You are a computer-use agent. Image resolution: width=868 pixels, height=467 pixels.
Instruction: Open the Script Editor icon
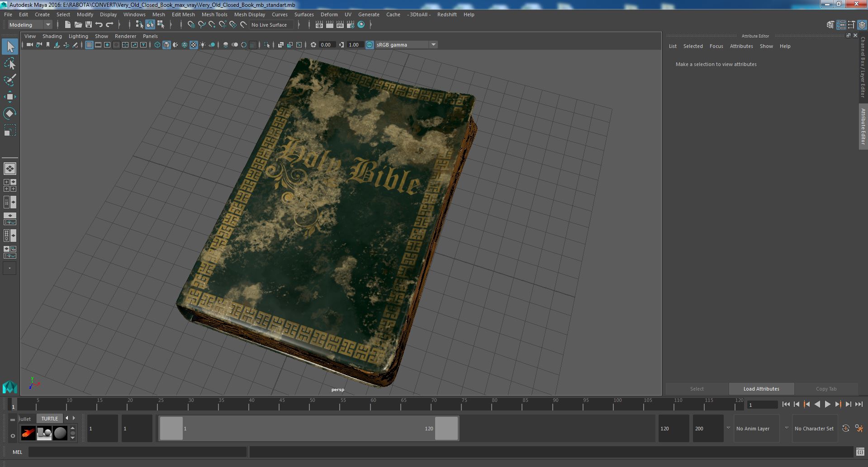pos(860,452)
